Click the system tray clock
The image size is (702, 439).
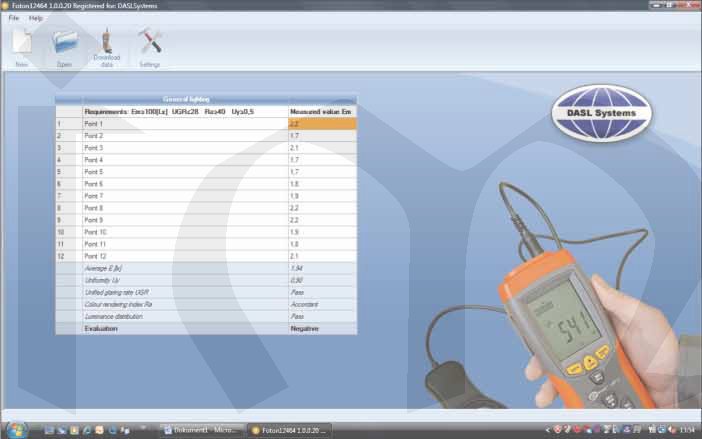click(x=685, y=430)
